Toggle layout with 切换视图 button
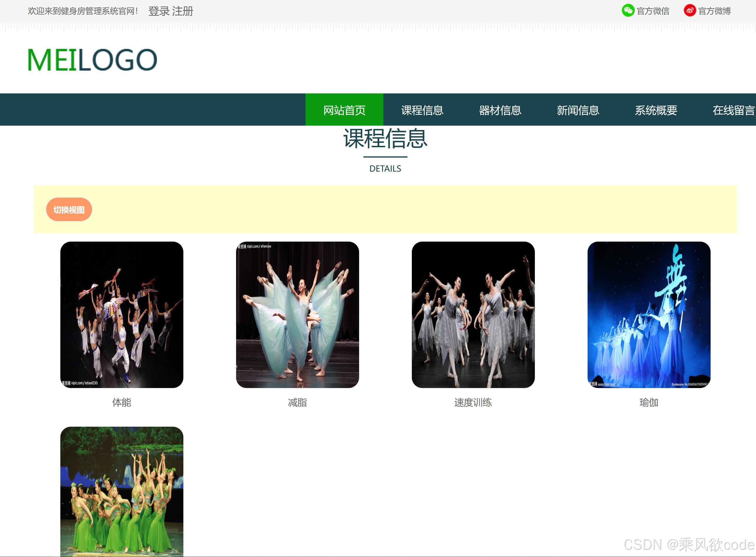The image size is (756, 557). pos(69,209)
